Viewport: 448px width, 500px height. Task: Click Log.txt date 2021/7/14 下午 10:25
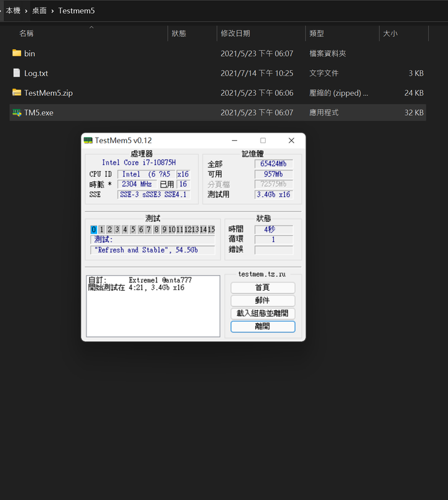click(x=257, y=73)
